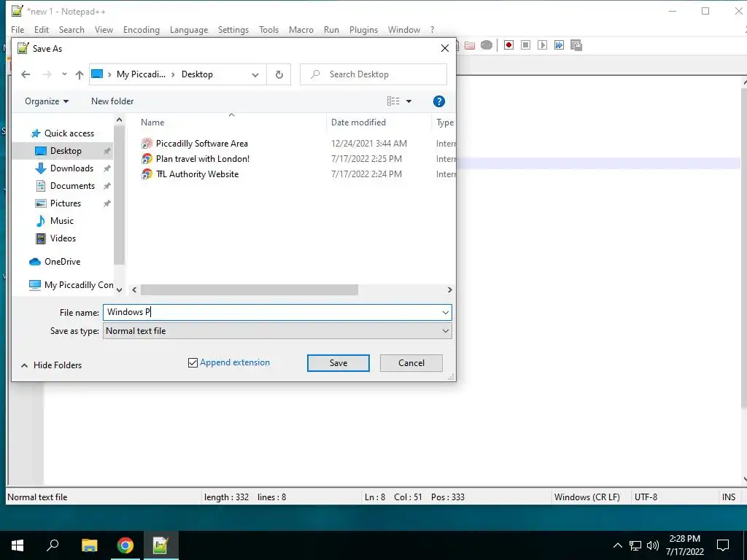747x560 pixels.
Task: Click My Piccadi... breadcrumb segment
Action: [141, 74]
